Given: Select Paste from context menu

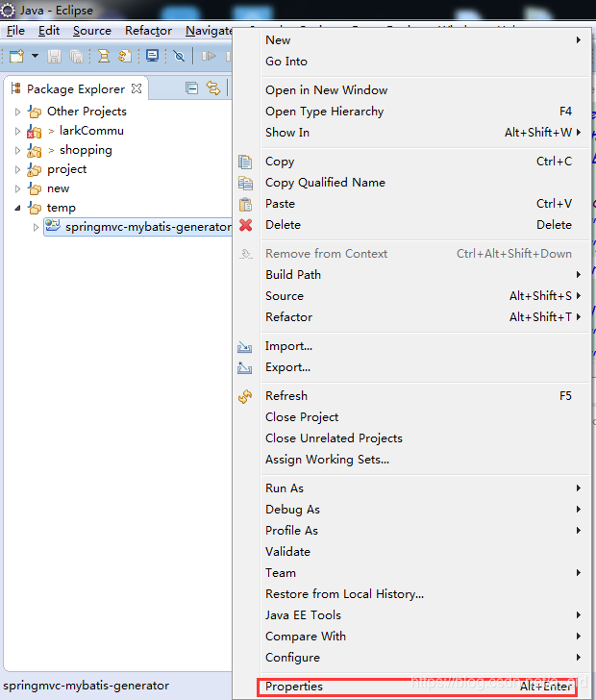Looking at the screenshot, I should click(425, 204).
